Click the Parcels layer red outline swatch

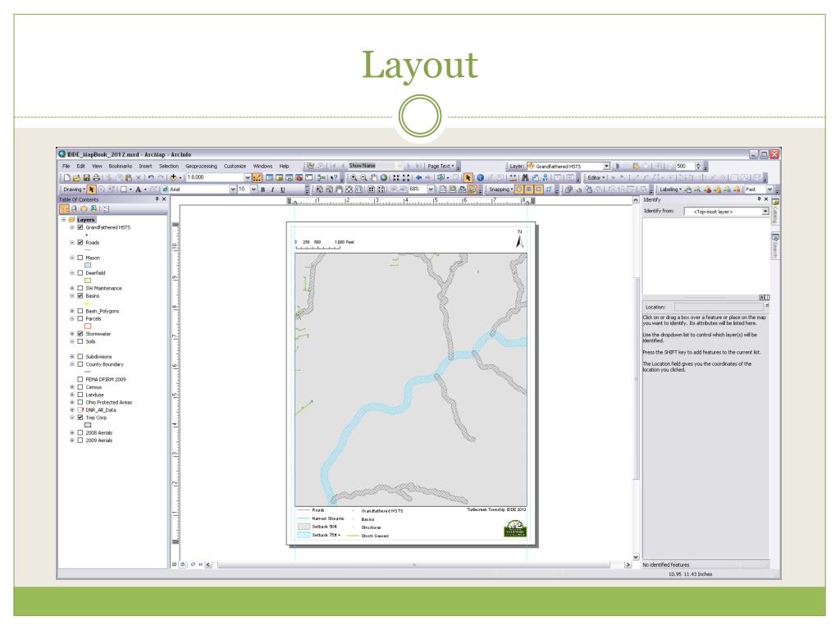coord(88,326)
